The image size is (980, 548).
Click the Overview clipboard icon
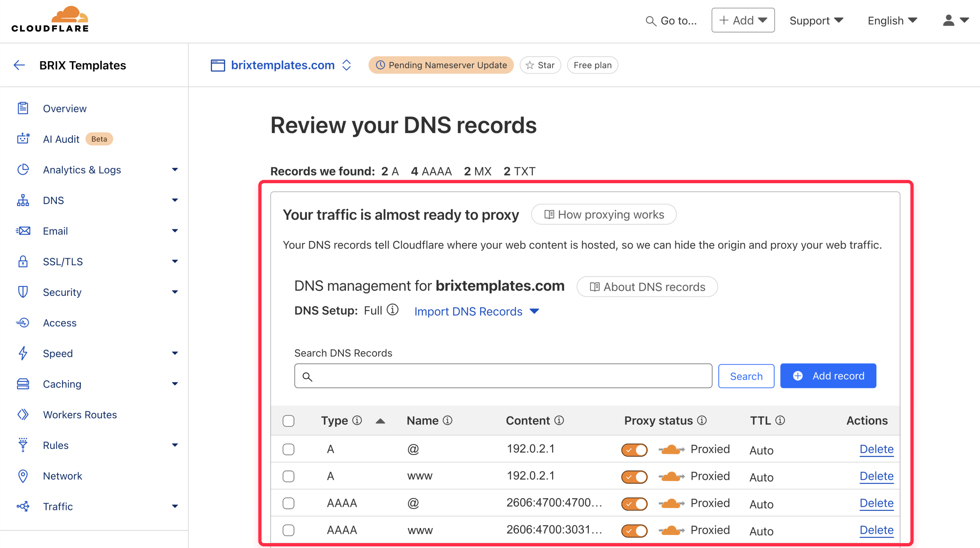23,108
